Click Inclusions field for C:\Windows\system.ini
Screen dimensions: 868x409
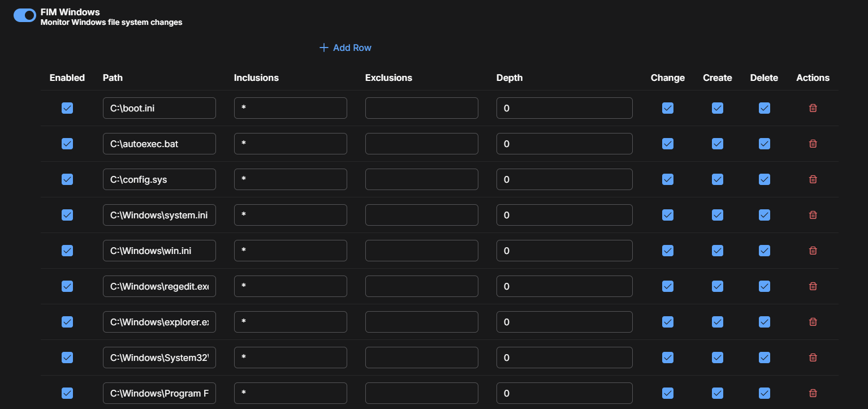pos(290,215)
